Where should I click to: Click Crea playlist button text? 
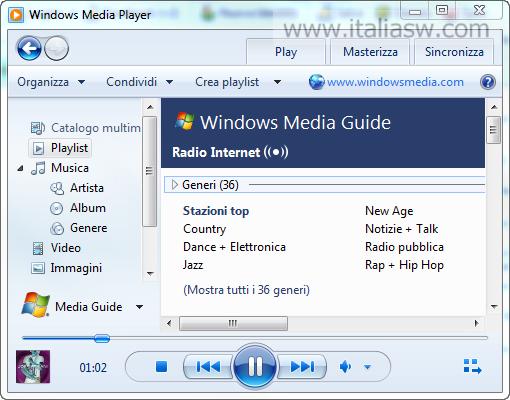tap(227, 82)
